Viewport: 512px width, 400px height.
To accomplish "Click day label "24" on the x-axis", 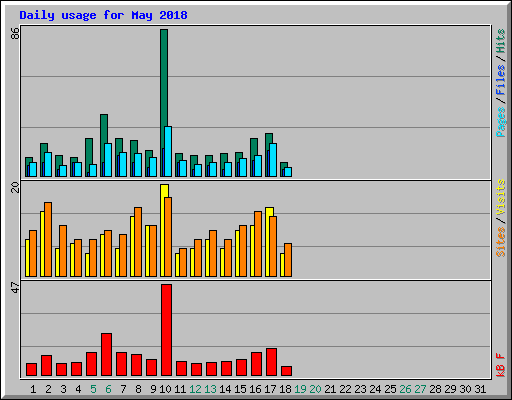I will coord(375,389).
